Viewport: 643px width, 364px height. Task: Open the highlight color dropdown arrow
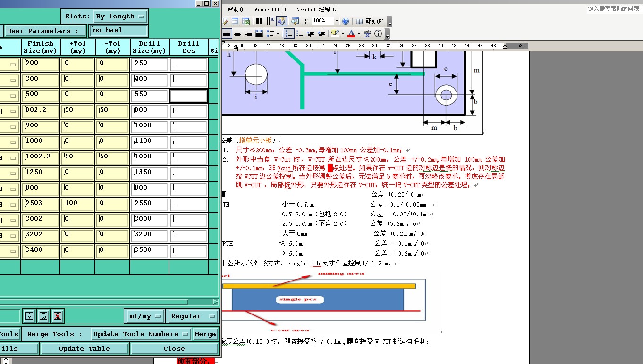click(343, 33)
